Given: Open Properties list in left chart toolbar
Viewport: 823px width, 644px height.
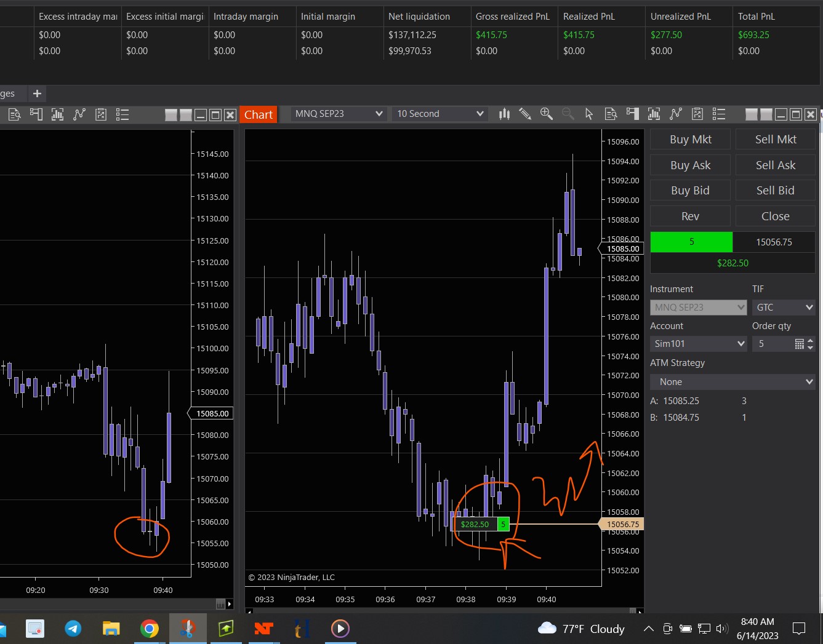Looking at the screenshot, I should click(122, 114).
